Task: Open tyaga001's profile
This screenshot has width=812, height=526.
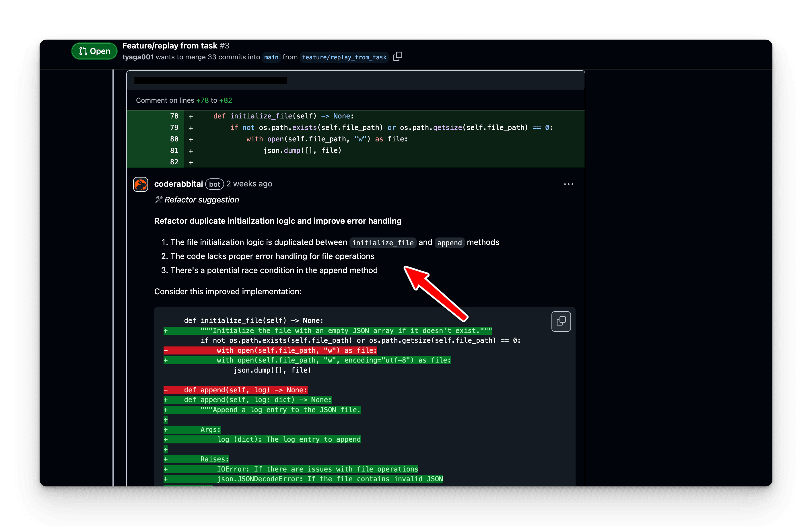Action: [x=138, y=57]
